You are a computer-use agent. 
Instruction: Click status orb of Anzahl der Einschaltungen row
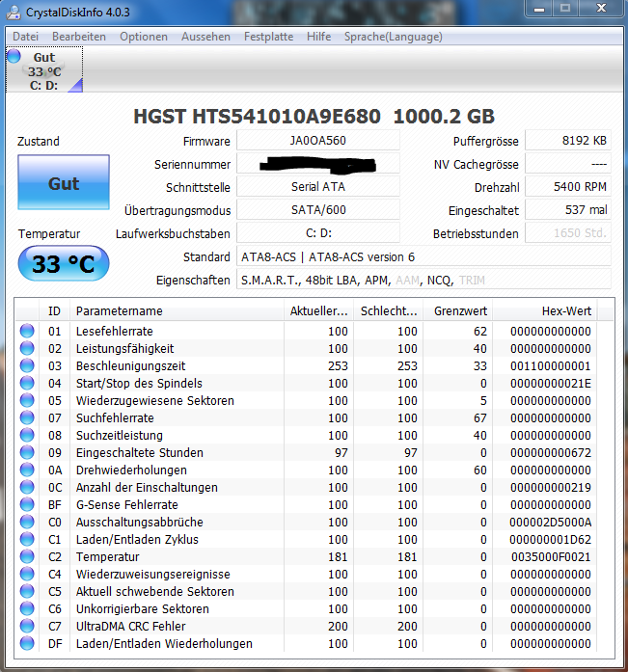click(27, 487)
